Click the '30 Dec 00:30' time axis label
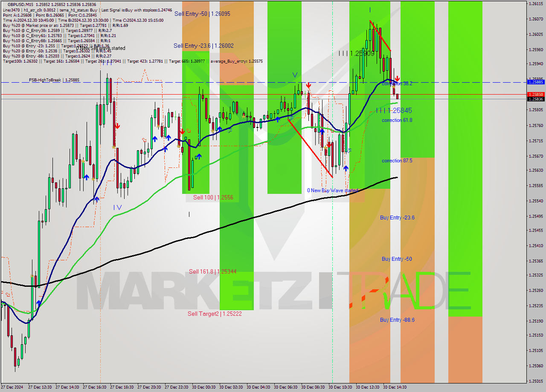This screenshot has height=392, width=546. click(x=204, y=387)
